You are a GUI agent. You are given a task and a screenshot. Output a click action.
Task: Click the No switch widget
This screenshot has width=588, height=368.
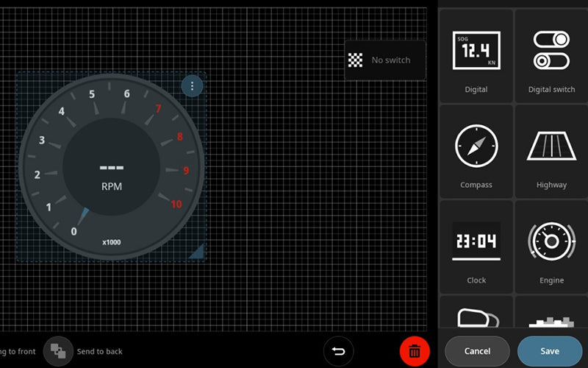385,60
